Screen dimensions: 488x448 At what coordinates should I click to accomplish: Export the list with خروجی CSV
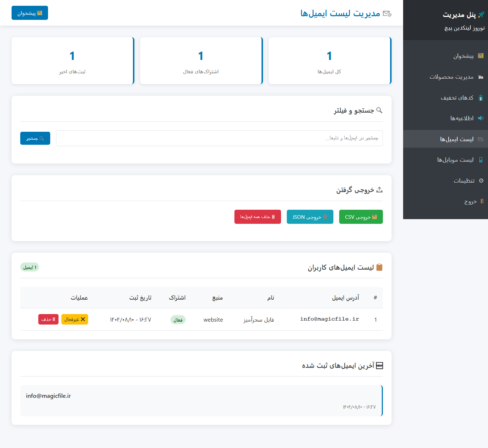click(x=360, y=217)
